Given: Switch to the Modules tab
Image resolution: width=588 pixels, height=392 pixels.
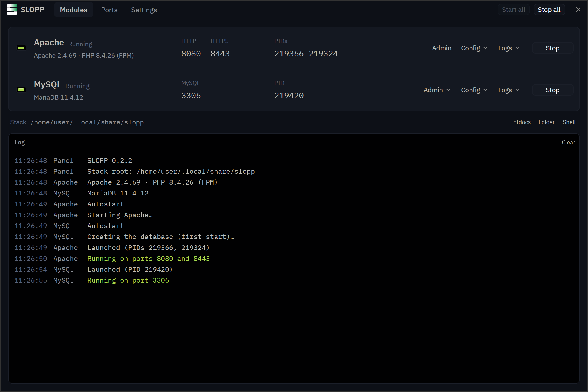Looking at the screenshot, I should click(73, 10).
